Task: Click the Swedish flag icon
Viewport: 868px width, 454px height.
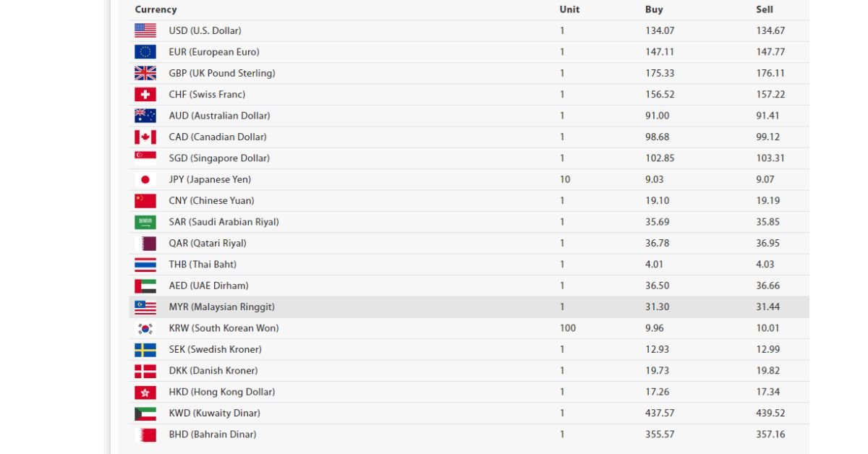Action: coord(145,349)
